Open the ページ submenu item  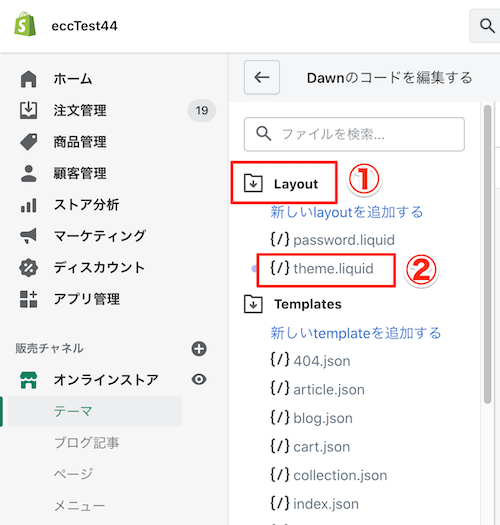pyautogui.click(x=73, y=474)
